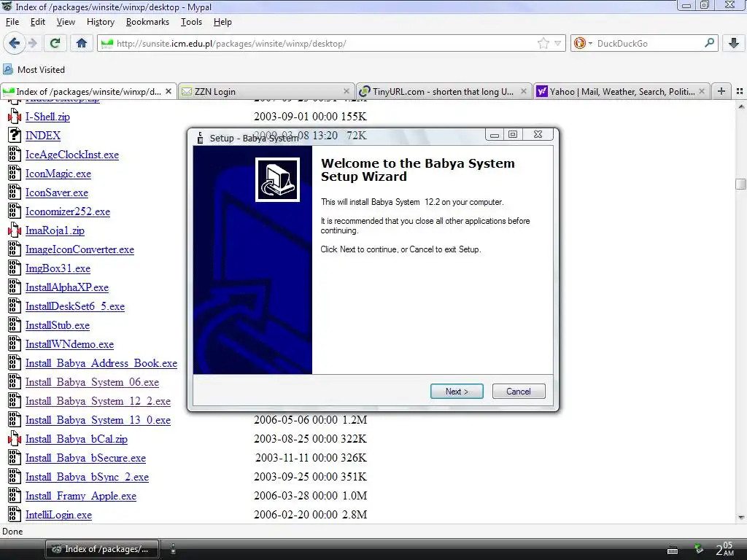Open the Bookmarks menu
Image resolution: width=747 pixels, height=560 pixels.
pos(147,22)
